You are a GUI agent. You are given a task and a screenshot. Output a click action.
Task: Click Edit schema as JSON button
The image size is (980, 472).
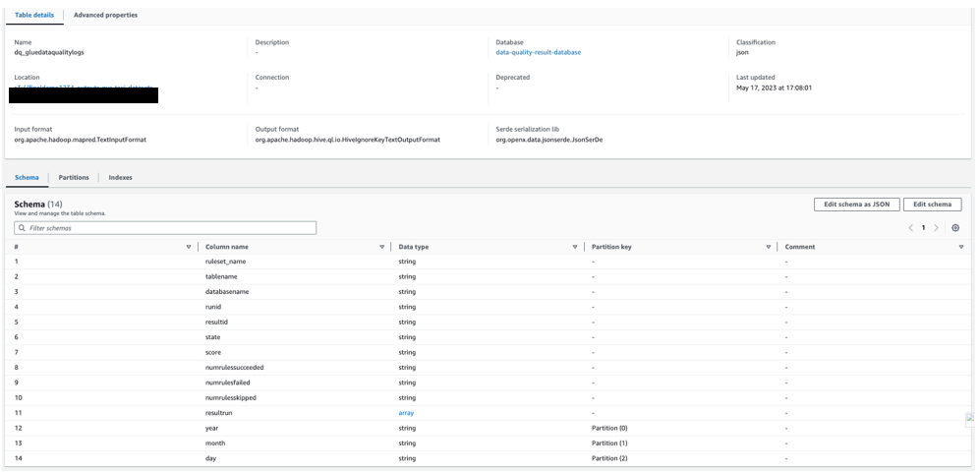point(856,205)
